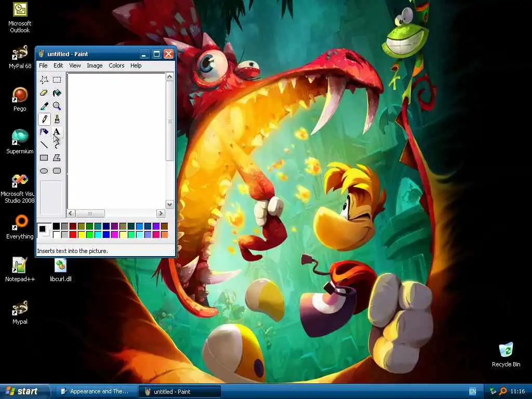
Task: Click the foreground/background color indicator box
Action: [x=44, y=230]
